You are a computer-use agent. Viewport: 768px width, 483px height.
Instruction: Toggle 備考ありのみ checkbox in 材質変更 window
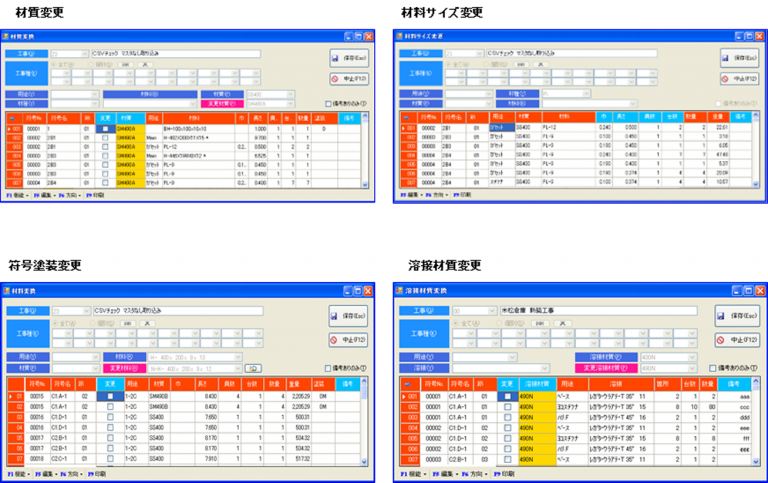(x=329, y=104)
